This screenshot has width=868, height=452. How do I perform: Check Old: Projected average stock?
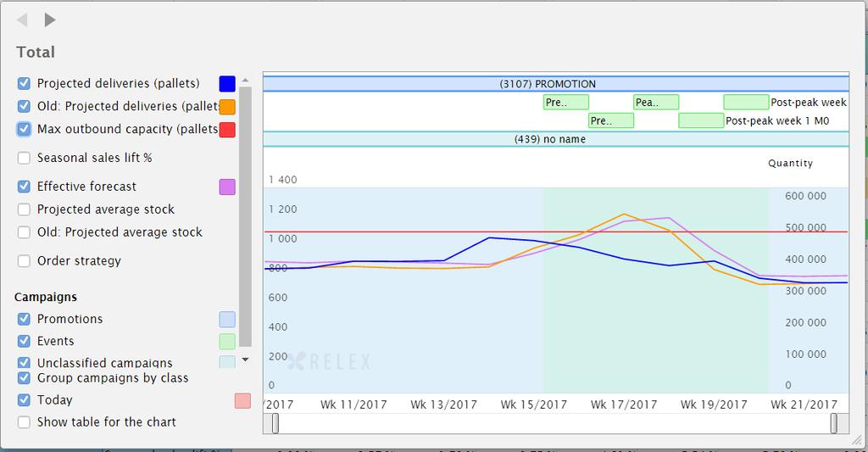coord(24,232)
